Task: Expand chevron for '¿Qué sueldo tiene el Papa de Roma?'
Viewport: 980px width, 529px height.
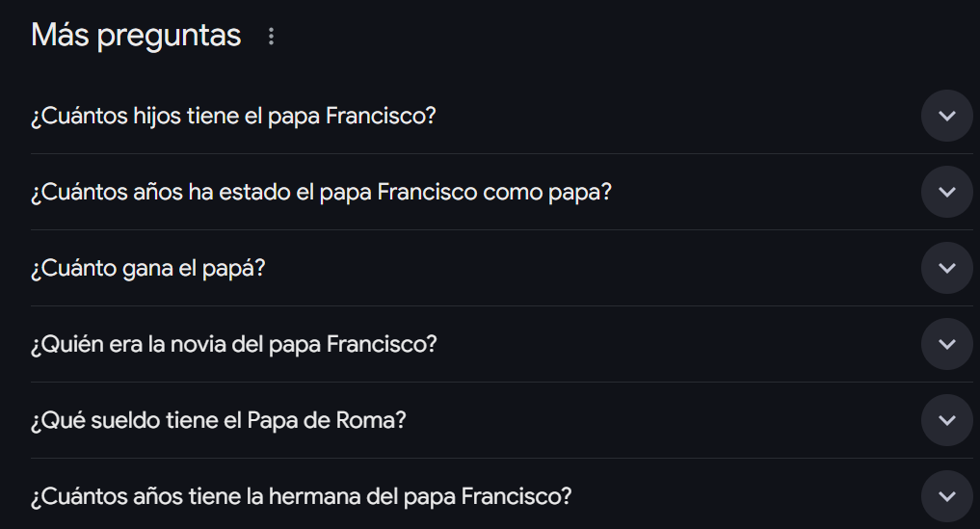Action: coord(946,420)
